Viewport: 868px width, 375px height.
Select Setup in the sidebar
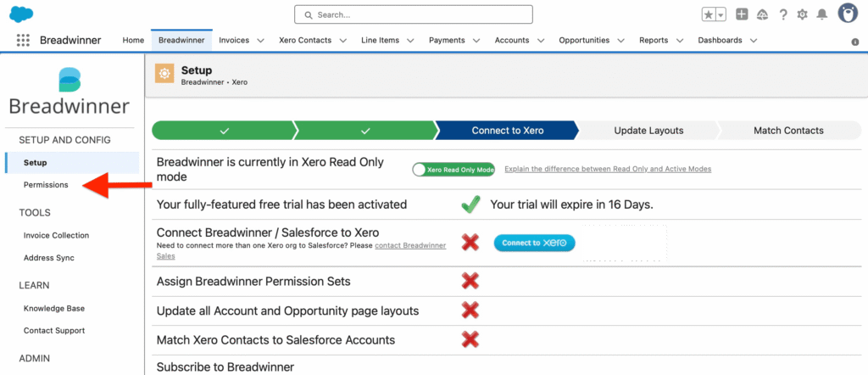click(x=72, y=163)
